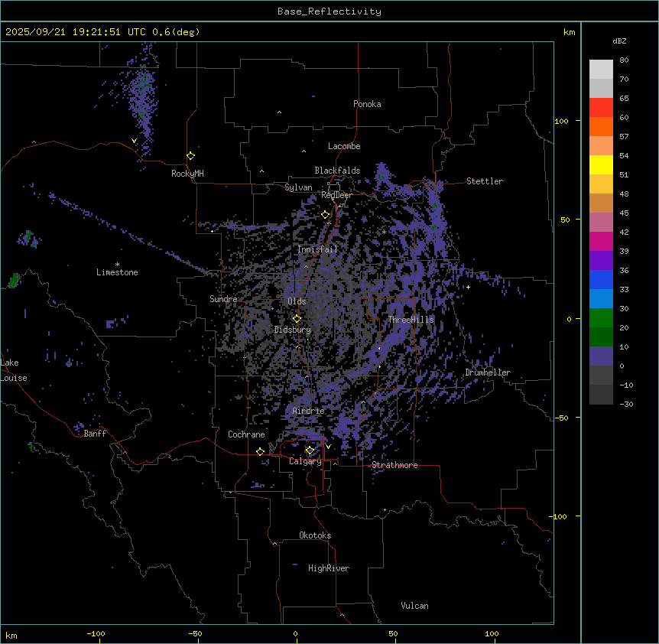Click the asterisk marker above Limestone
659x644 pixels.
(117, 264)
